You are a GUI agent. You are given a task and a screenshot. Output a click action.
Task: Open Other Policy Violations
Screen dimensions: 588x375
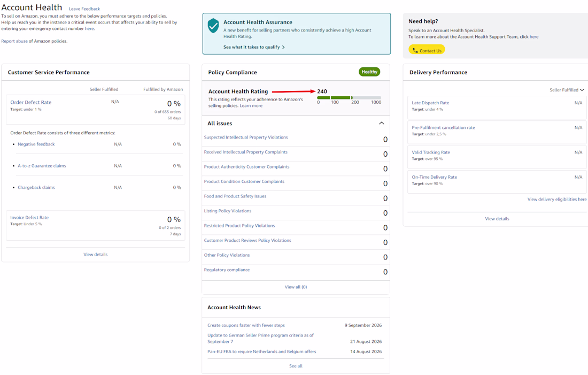point(227,255)
